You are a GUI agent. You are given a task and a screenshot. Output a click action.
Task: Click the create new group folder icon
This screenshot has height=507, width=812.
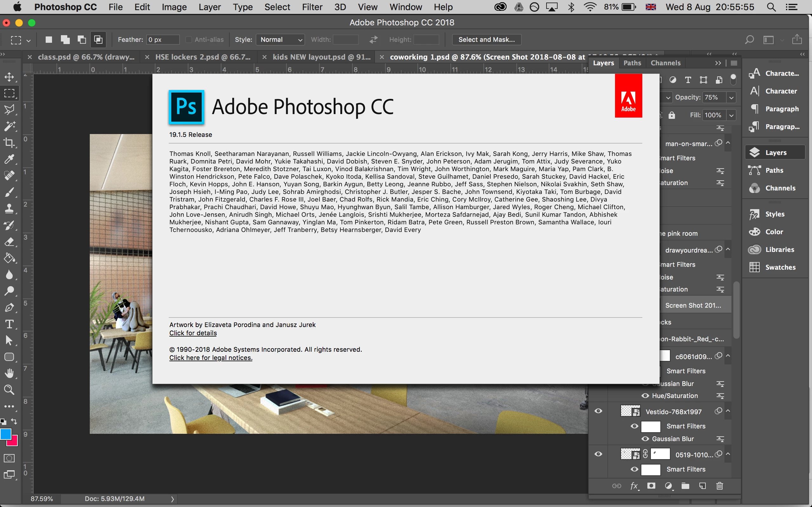point(685,486)
